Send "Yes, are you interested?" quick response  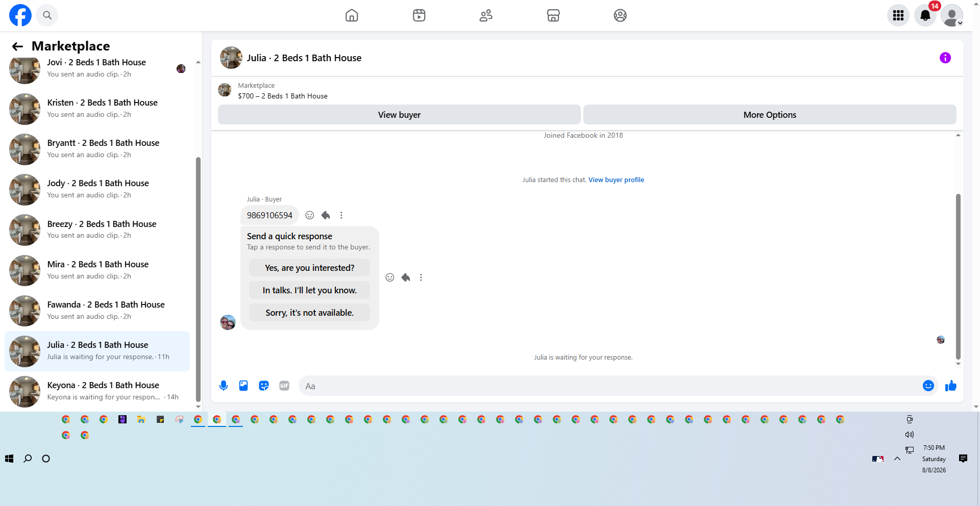[x=309, y=268]
